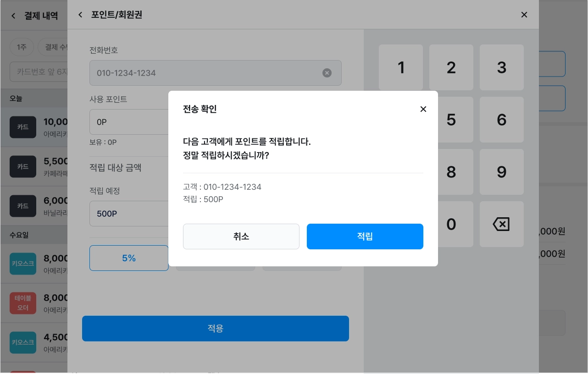Close the 포인트/회원권 panel
588x374 pixels.
tap(524, 15)
